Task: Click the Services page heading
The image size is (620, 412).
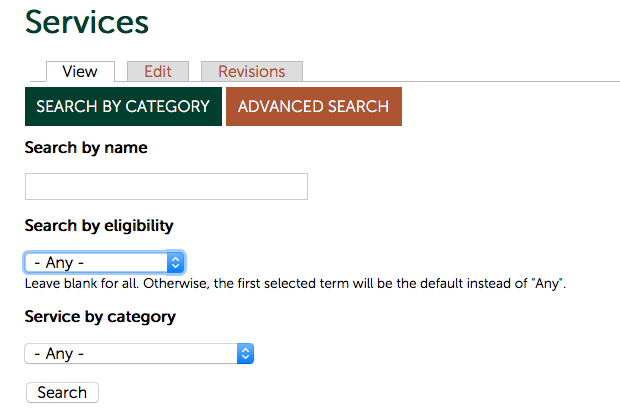Action: pos(87,22)
